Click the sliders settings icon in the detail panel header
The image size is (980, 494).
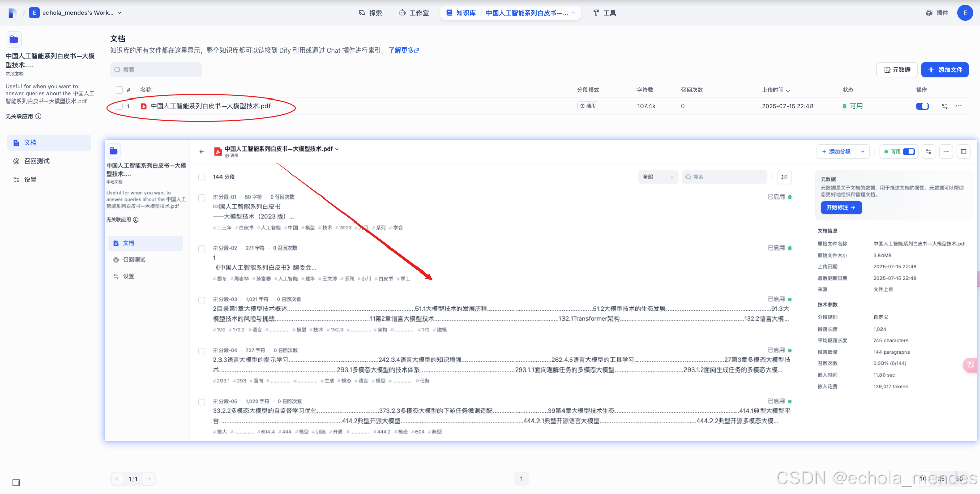point(929,152)
